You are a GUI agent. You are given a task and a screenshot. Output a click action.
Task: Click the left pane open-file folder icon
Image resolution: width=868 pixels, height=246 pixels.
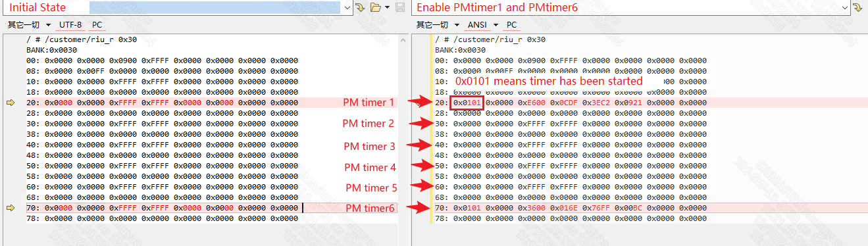point(375,7)
